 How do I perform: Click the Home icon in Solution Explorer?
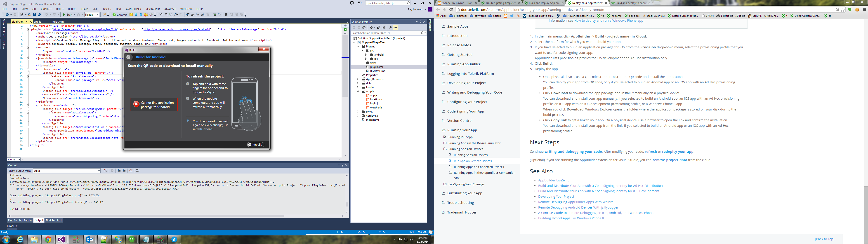[x=364, y=28]
